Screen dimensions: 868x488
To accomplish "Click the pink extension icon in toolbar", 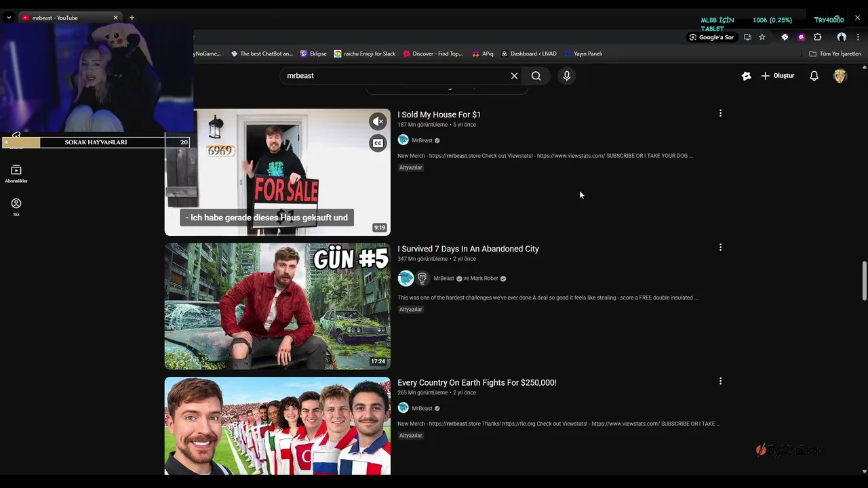I will click(801, 37).
